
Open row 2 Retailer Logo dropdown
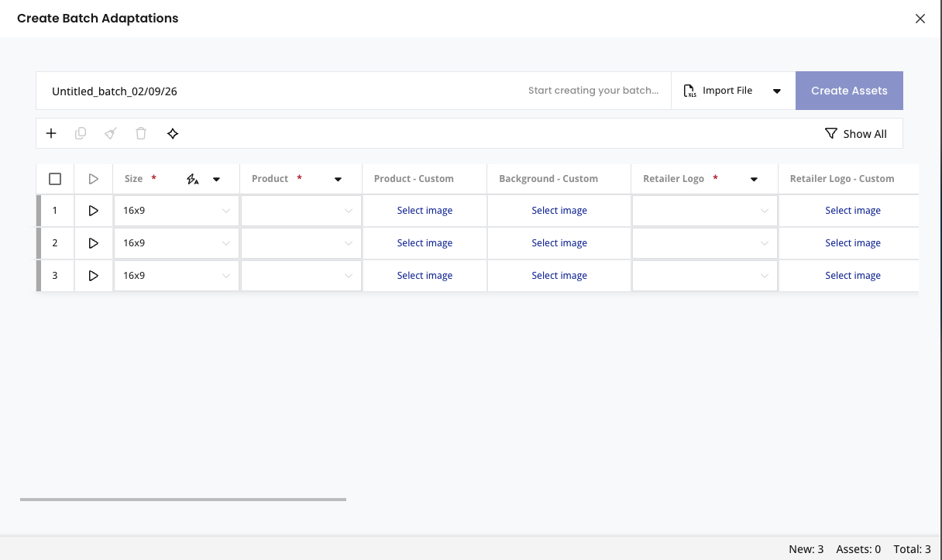705,243
